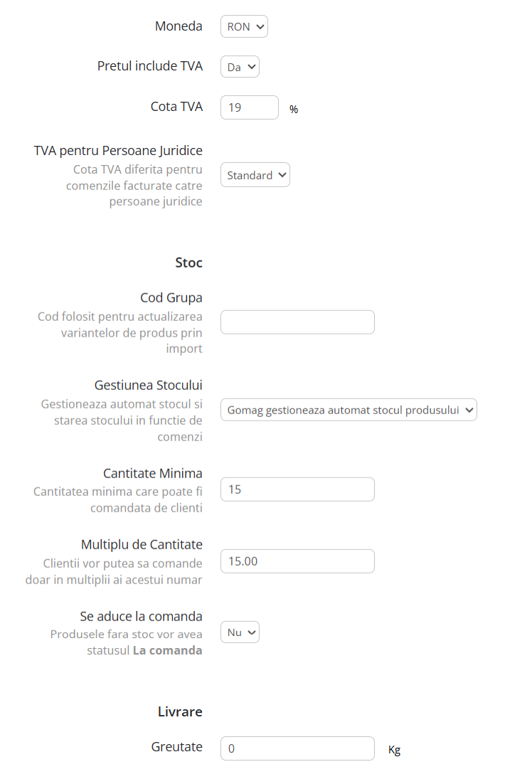The image size is (532, 784).
Task: Select RON in the currency selector
Action: coord(244,26)
